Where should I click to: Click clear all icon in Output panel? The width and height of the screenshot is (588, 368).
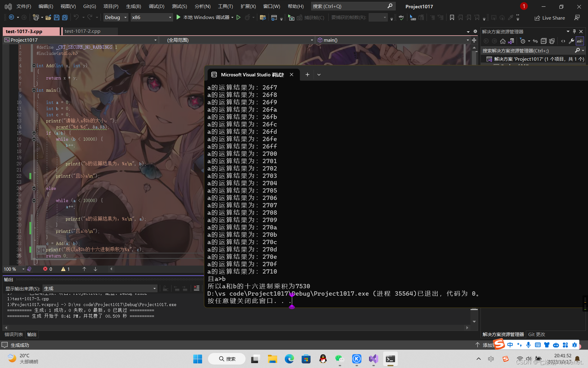point(197,288)
